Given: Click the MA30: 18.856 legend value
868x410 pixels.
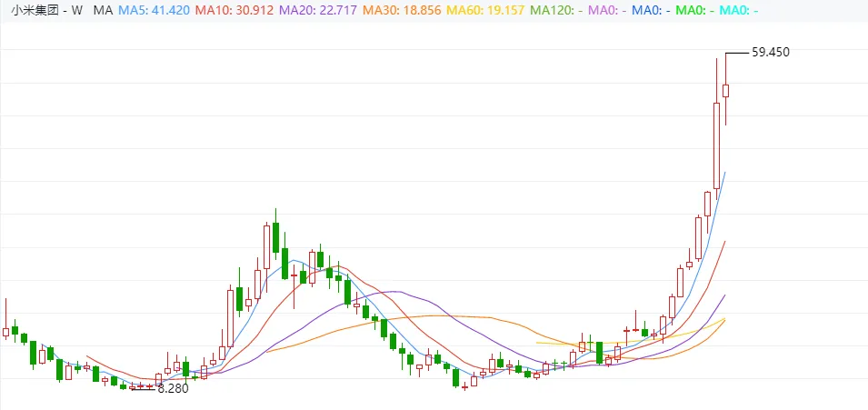Looking at the screenshot, I should coord(402,10).
